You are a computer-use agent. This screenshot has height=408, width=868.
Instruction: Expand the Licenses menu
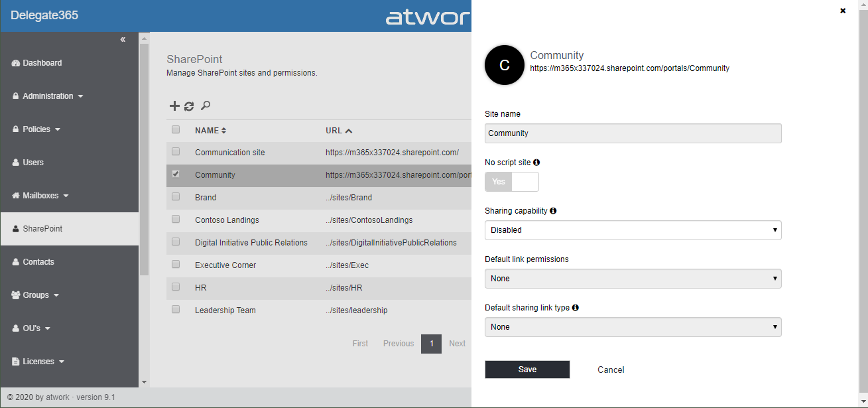point(38,362)
